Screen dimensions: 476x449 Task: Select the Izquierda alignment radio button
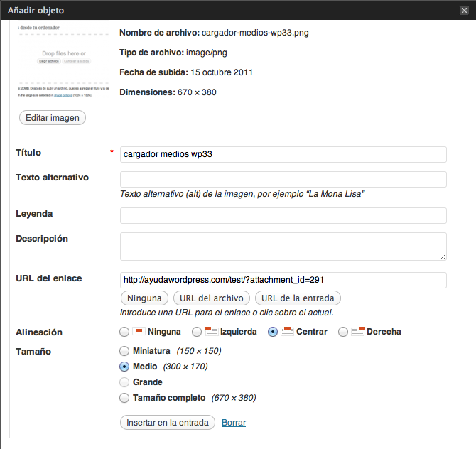(197, 332)
